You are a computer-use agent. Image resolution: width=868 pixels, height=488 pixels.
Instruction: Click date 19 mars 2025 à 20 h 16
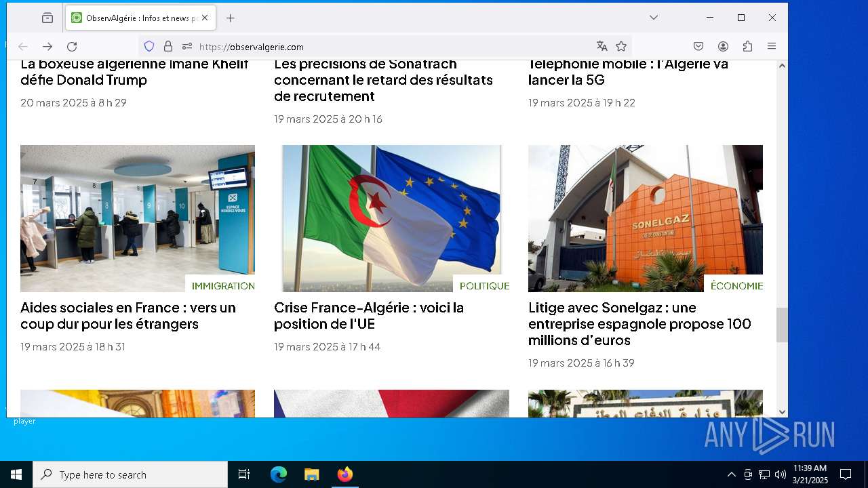328,119
